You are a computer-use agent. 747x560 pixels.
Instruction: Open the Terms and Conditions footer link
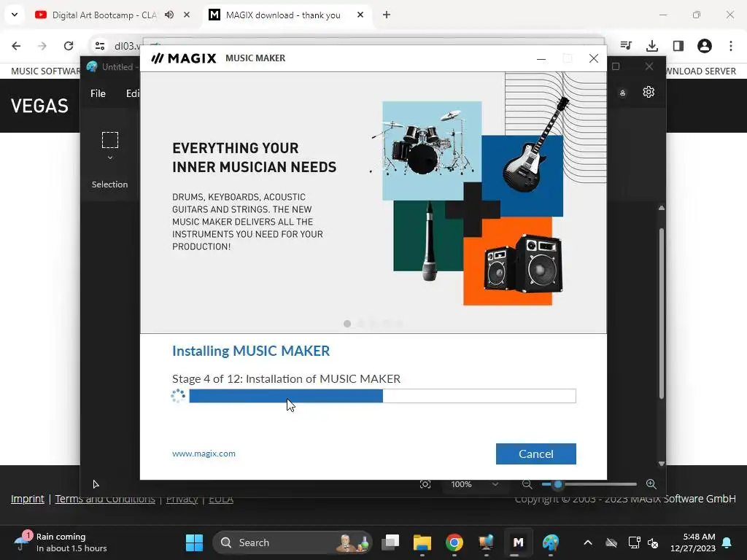click(x=105, y=499)
